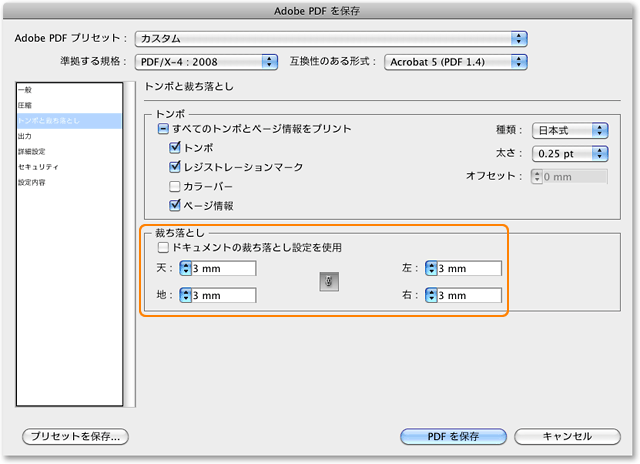Enable ドキュメントの裁ち落とし設定を使用 checkbox
The height and width of the screenshot is (464, 640).
coord(163,246)
